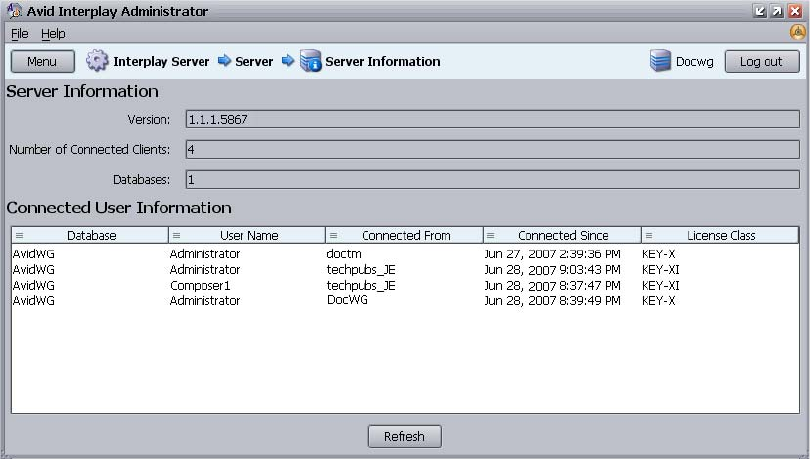Click the Number of Connected Clients field
810x459 pixels.
(x=493, y=149)
